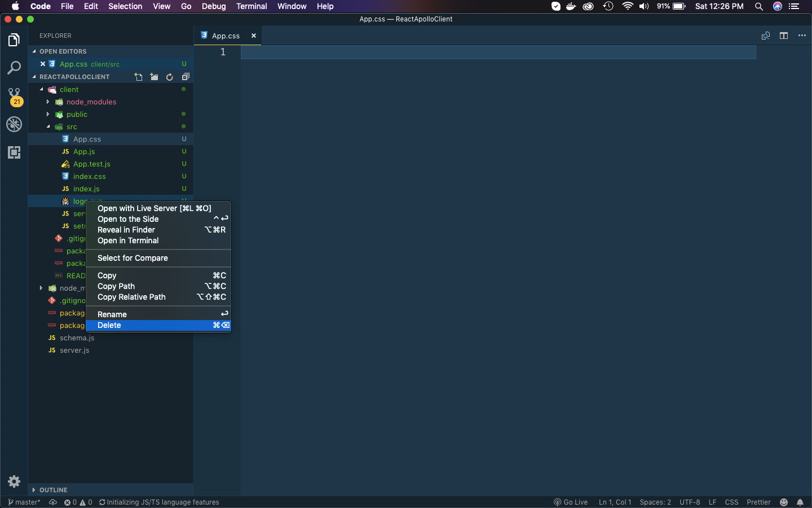The height and width of the screenshot is (508, 812).
Task: Click the master* git branch indicator
Action: (24, 502)
